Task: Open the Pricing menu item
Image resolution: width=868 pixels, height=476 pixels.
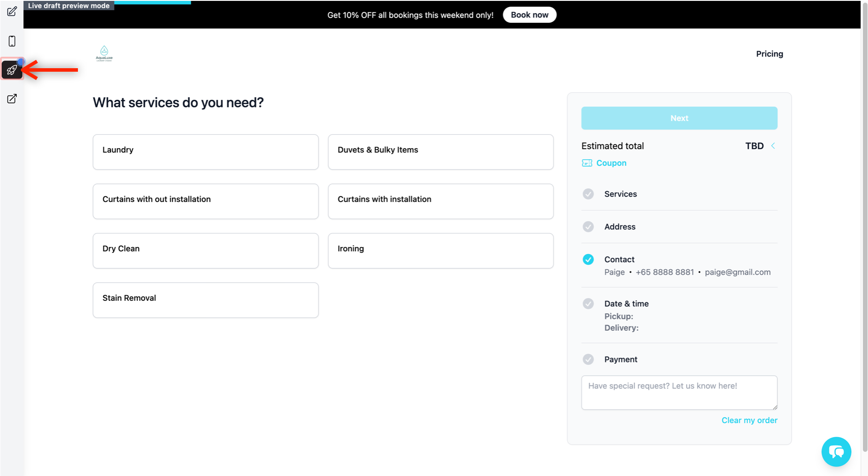Action: tap(769, 54)
